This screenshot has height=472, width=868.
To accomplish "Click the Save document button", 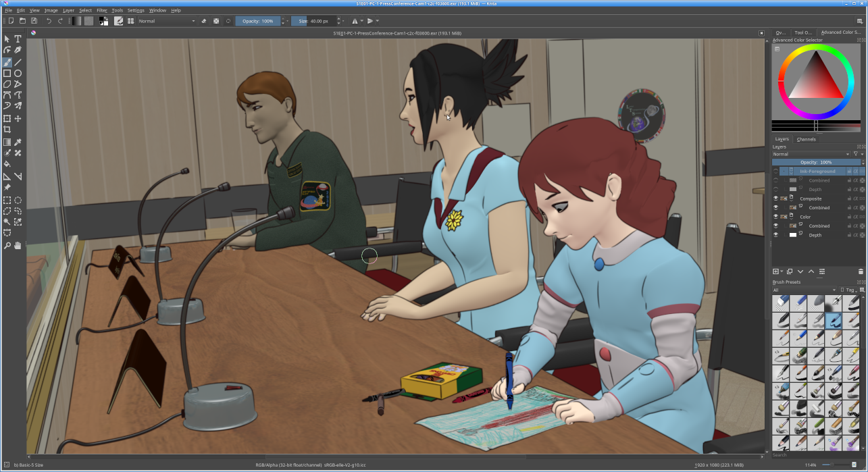I will pos(34,21).
